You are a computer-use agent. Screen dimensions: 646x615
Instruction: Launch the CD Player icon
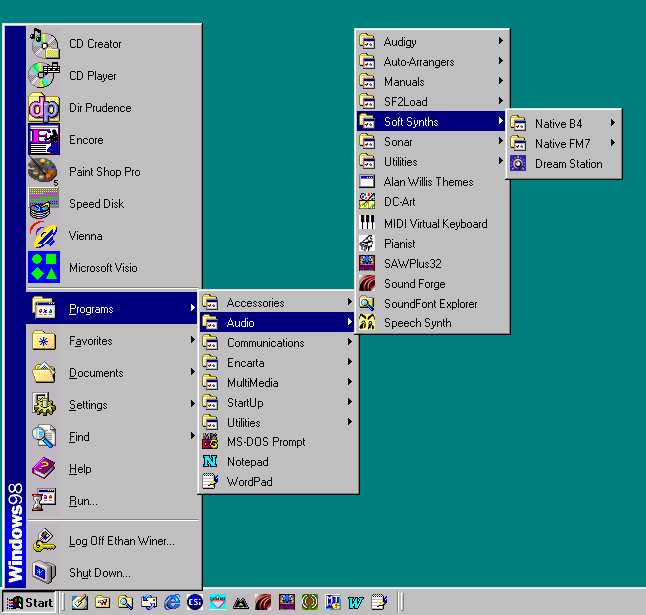(x=92, y=76)
